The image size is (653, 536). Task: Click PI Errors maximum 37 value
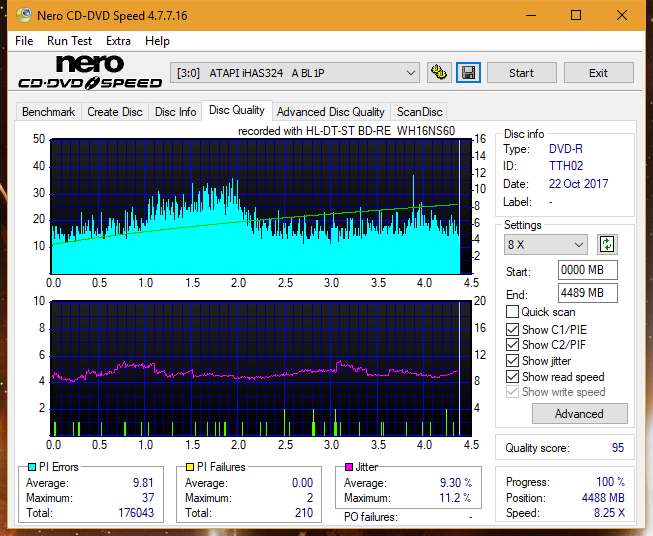[148, 498]
